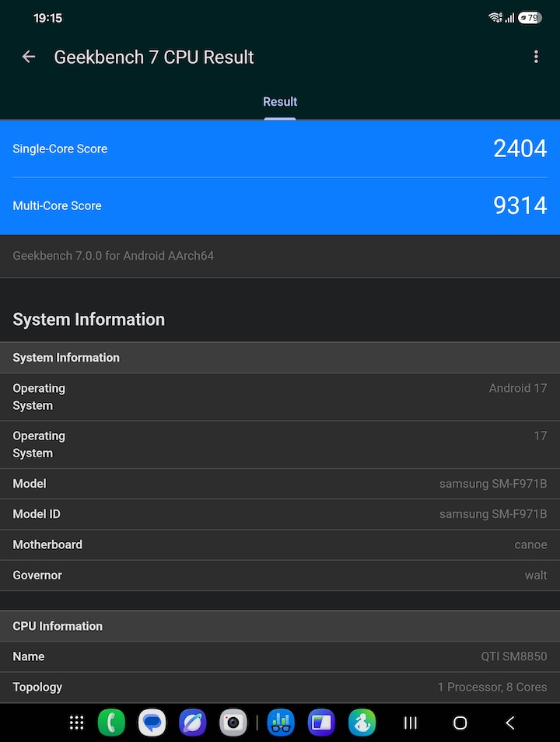Tap the Model ID row label
560x742 pixels.
37,514
